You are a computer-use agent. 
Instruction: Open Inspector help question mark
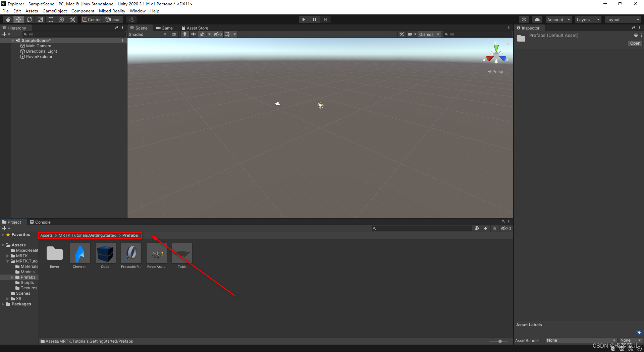pyautogui.click(x=636, y=35)
